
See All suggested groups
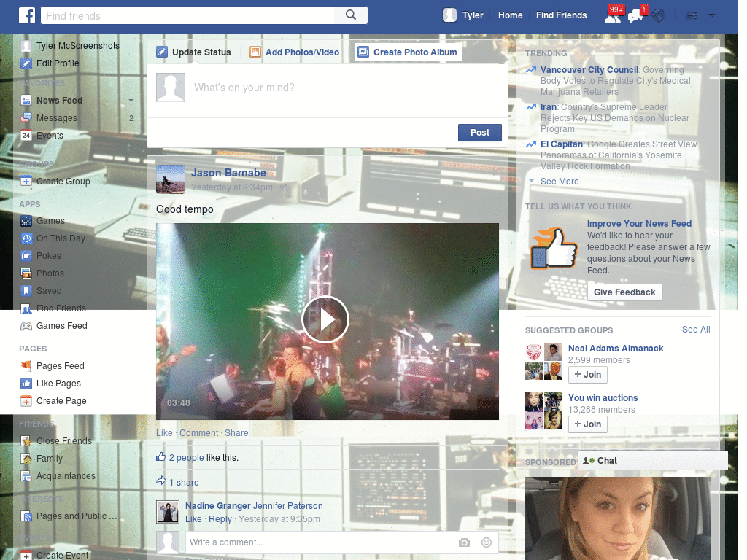[x=696, y=330]
